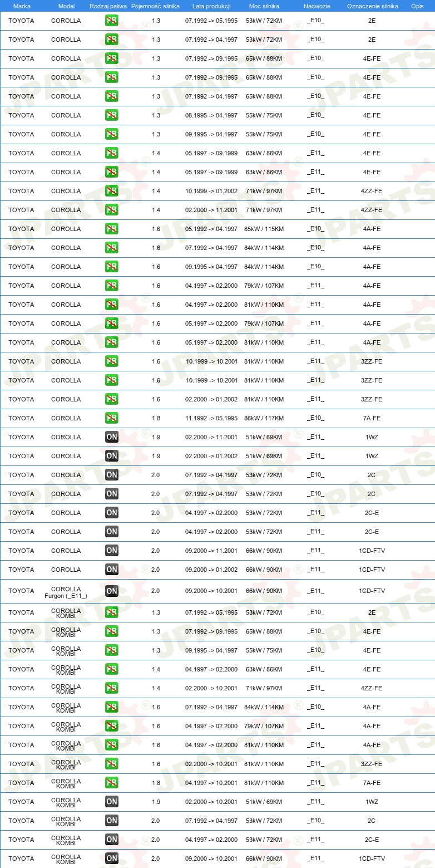Click the PB icon in the Corolla Kombi 79kW / 107KM row

tap(111, 726)
